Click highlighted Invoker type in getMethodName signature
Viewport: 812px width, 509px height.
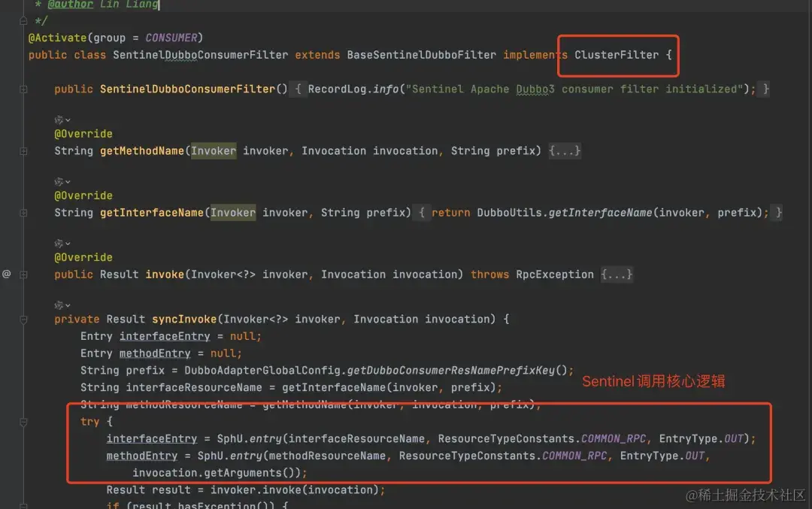click(x=214, y=150)
